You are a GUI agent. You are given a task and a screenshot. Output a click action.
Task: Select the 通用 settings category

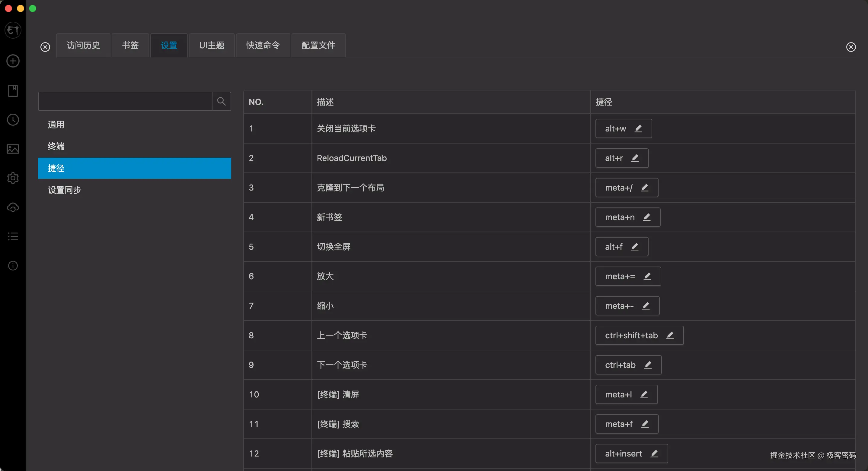point(56,124)
